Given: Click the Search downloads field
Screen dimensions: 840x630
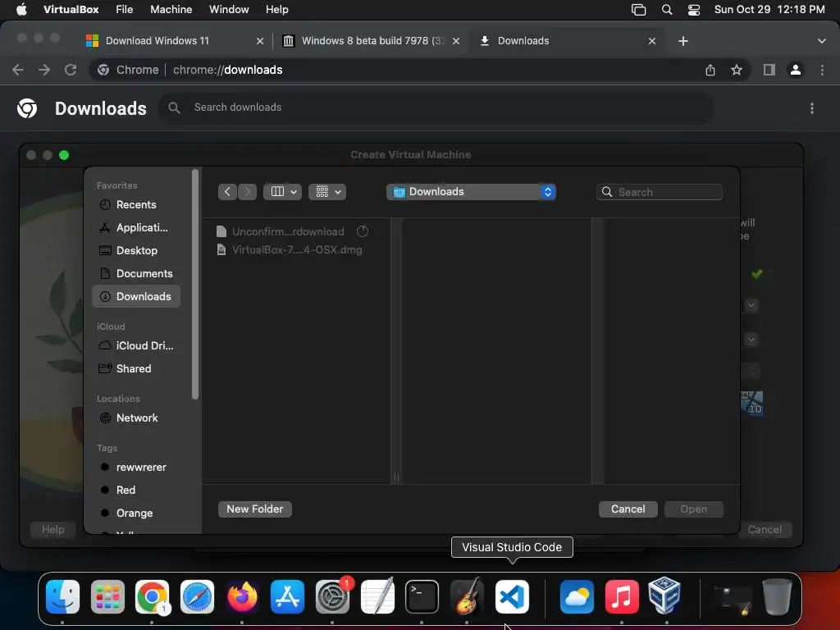Looking at the screenshot, I should 436,107.
